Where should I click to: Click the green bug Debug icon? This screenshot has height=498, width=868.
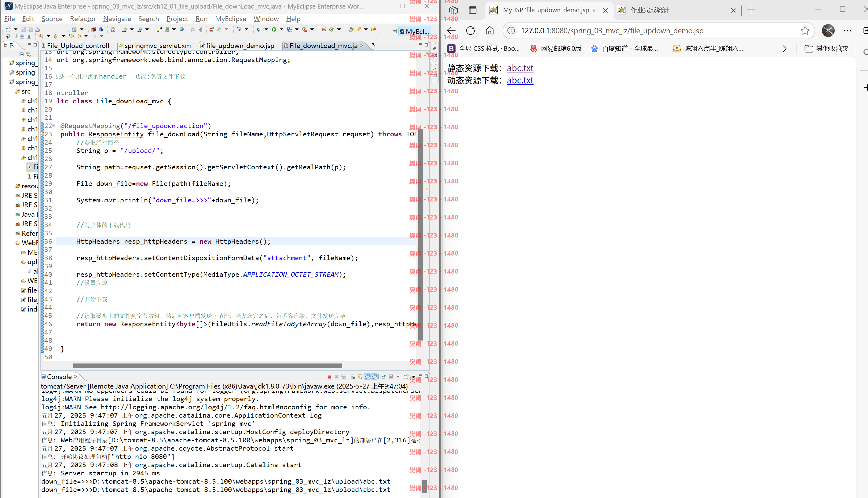click(x=259, y=29)
